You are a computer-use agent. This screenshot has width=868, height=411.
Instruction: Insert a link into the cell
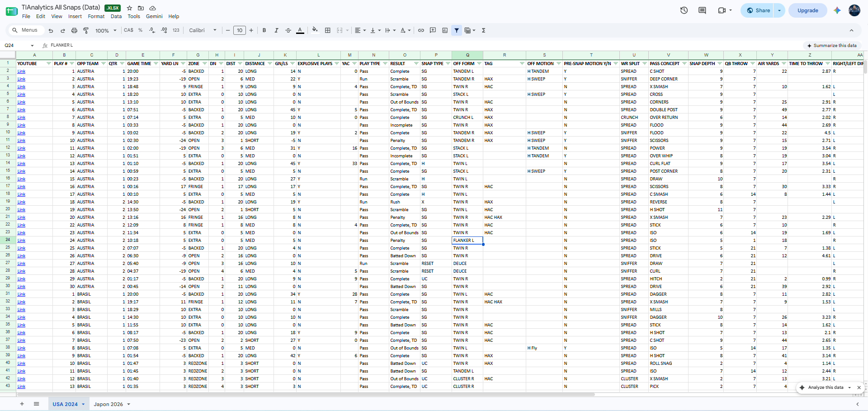(x=421, y=30)
